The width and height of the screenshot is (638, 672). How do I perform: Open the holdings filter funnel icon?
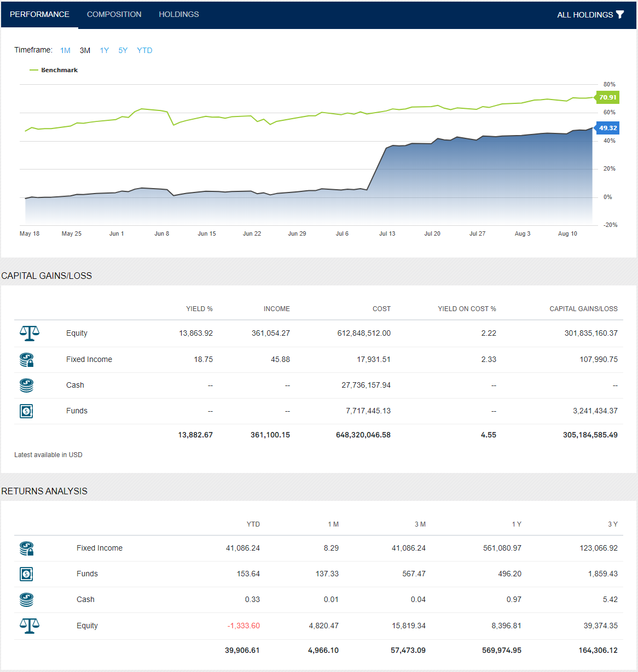coord(620,14)
